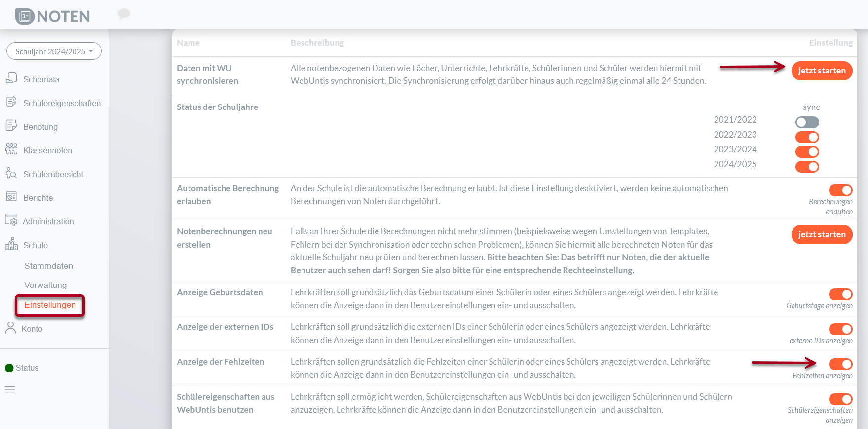The height and width of the screenshot is (429, 868).
Task: Select Stammdaten submenu item
Action: point(48,266)
